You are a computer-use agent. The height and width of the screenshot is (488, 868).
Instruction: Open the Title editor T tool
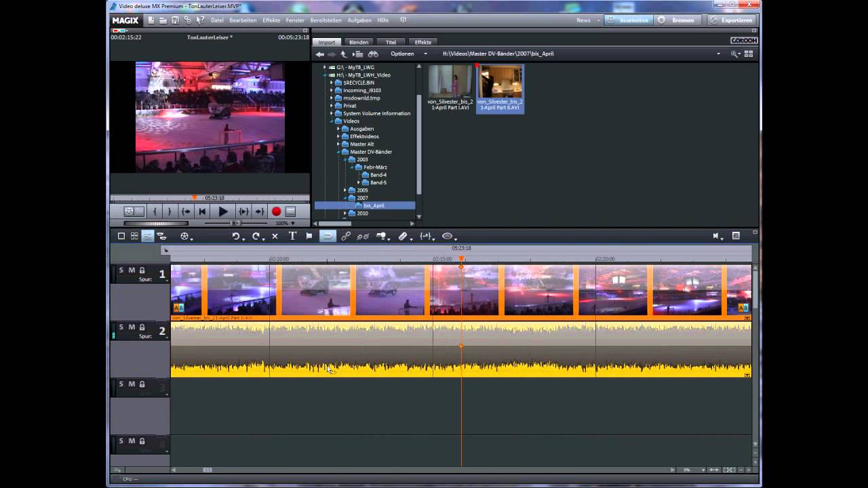click(x=292, y=236)
